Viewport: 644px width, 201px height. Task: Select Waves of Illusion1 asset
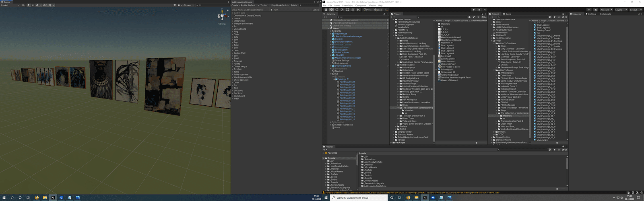[x=450, y=80]
